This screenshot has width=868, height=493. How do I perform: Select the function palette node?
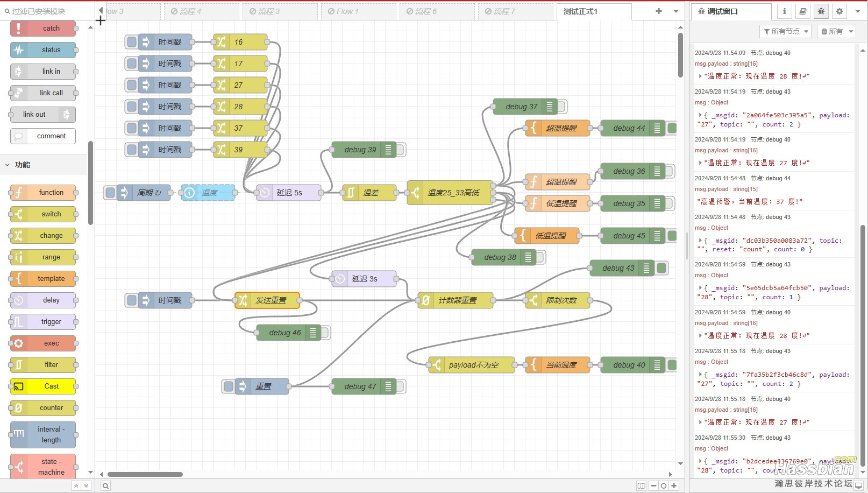(x=43, y=193)
